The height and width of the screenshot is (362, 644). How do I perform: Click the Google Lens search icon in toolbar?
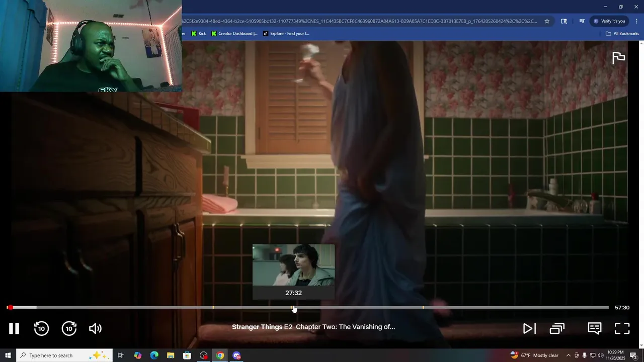pos(563,21)
